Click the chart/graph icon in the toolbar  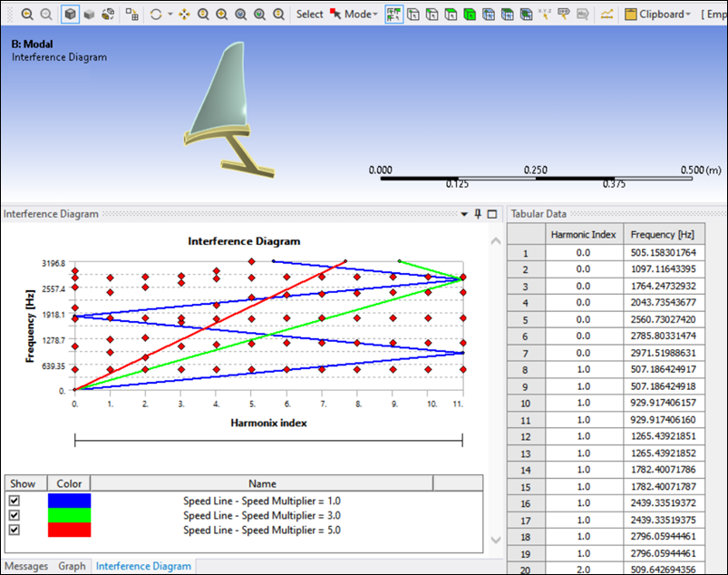[607, 15]
